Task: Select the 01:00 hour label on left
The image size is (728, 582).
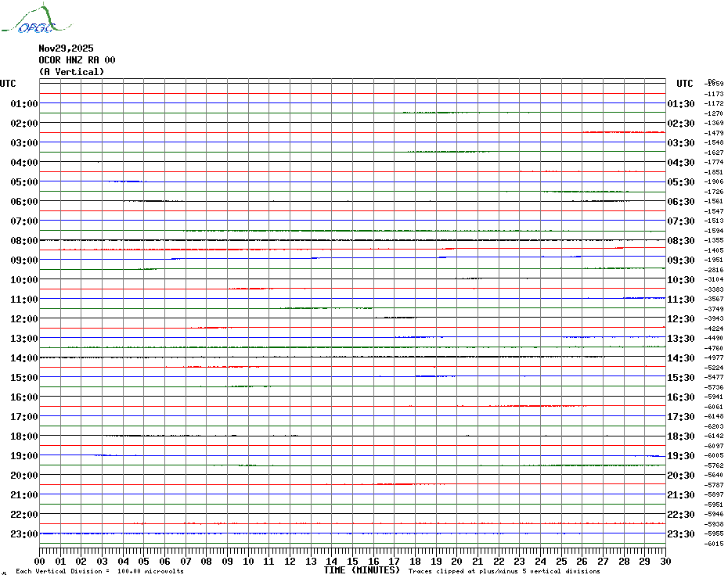Action: [24, 104]
